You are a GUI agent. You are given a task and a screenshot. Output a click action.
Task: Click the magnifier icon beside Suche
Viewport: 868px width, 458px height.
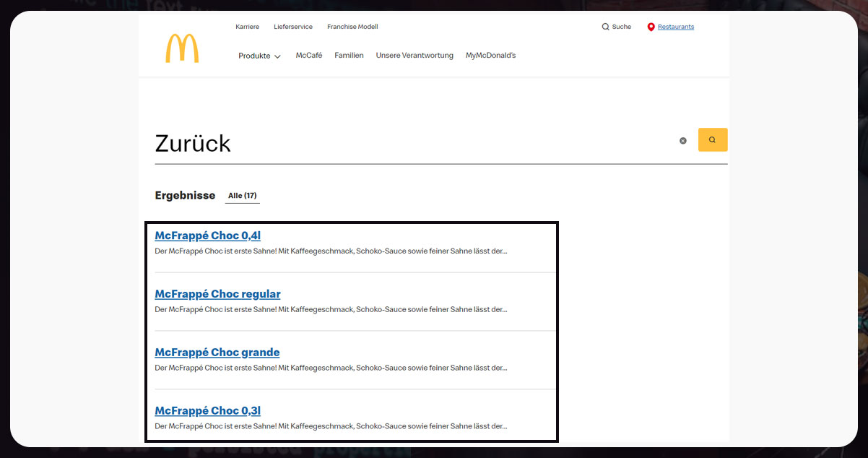pos(605,27)
